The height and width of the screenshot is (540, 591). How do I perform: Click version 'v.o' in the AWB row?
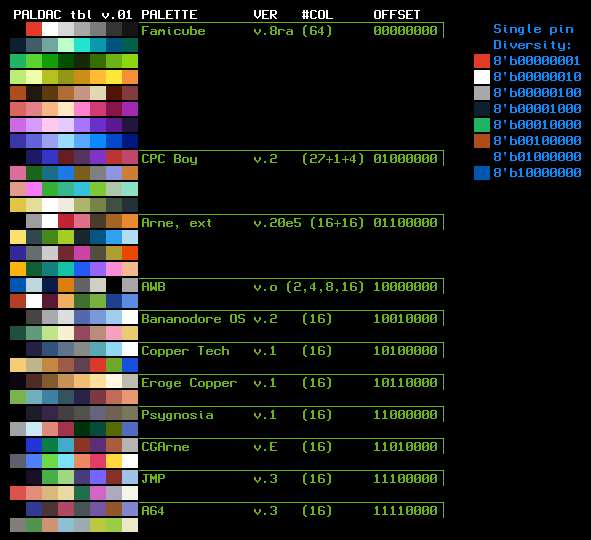[x=266, y=288]
